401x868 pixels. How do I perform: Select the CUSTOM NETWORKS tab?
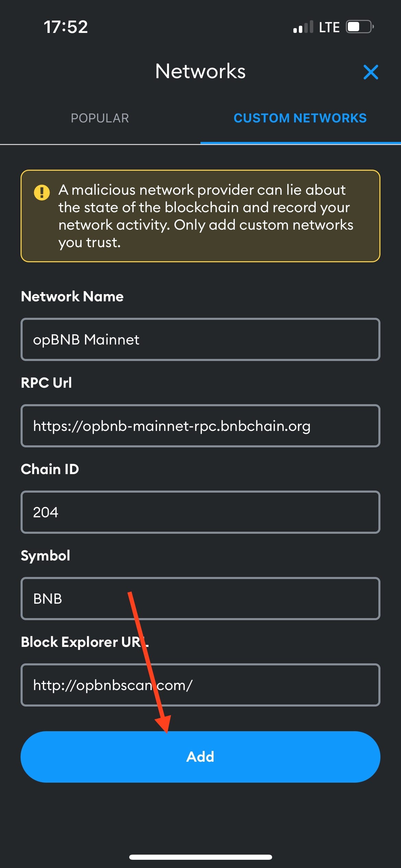(301, 118)
